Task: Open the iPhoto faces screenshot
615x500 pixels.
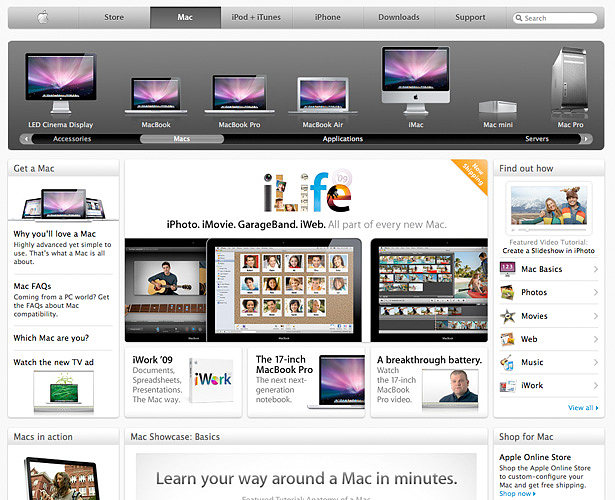Action: (x=284, y=290)
